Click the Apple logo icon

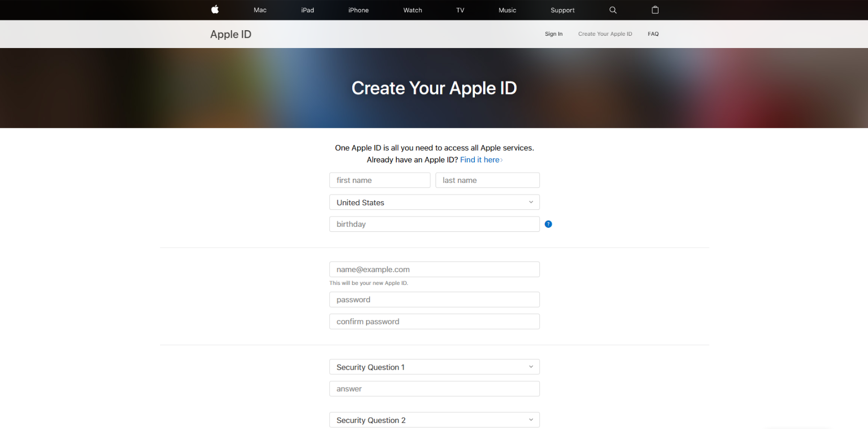coord(215,10)
